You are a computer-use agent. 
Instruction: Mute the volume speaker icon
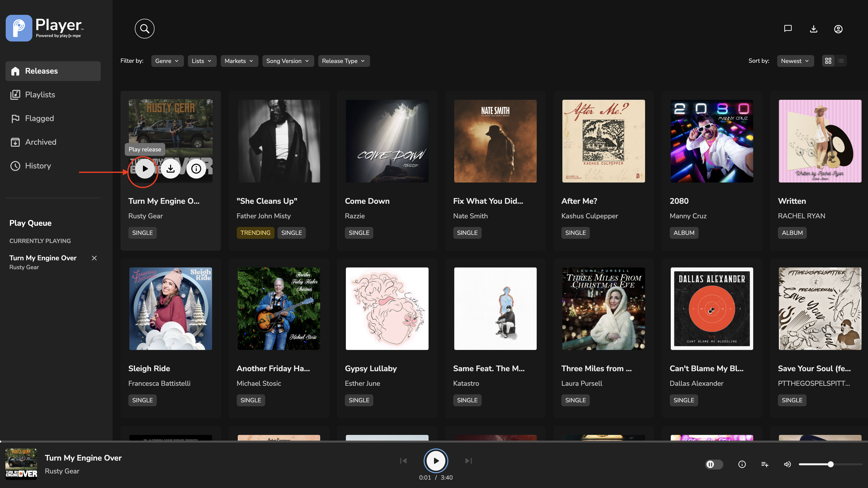coord(788,464)
